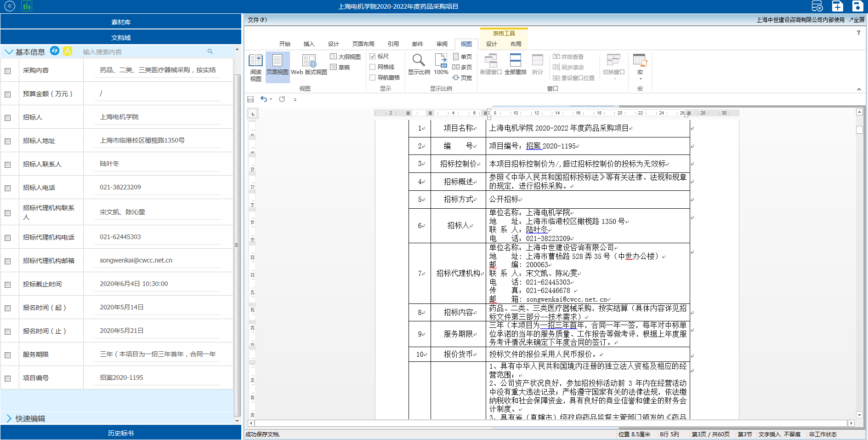Switch to the 页面布局 ribbon tab
The height and width of the screenshot is (440, 868).
(363, 44)
